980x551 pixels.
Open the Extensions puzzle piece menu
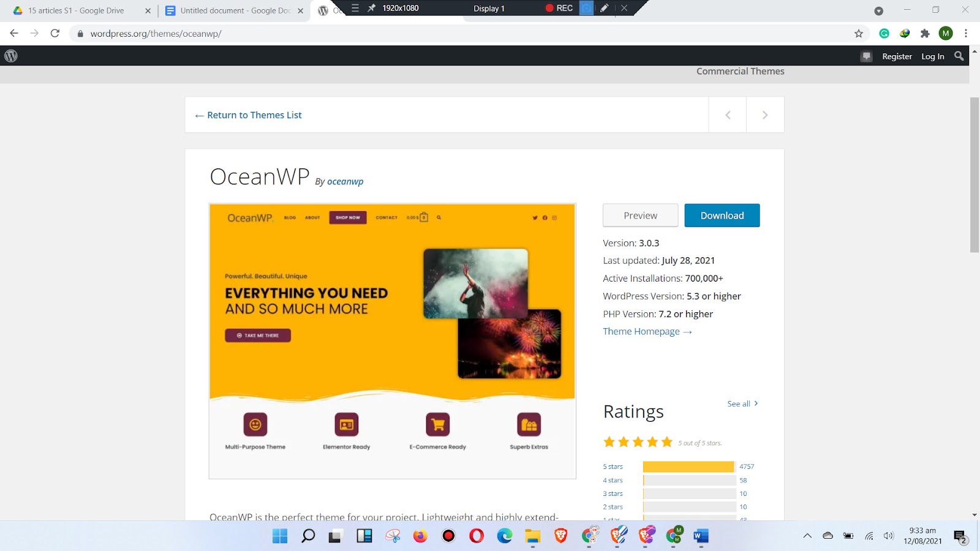[x=925, y=34]
